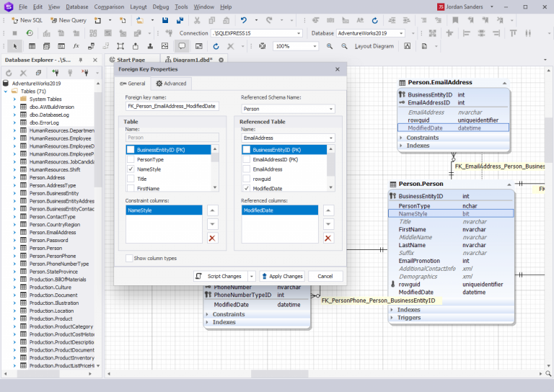Select Person.Password in Database Explorer tree
The height and width of the screenshot is (392, 554).
(x=48, y=240)
